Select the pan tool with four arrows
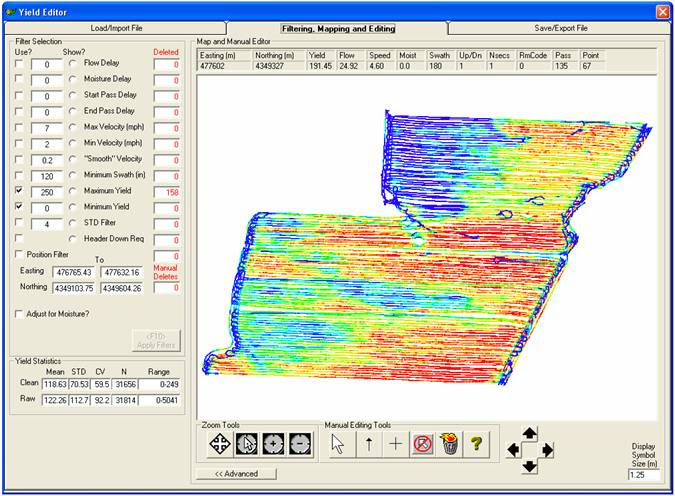The height and width of the screenshot is (496, 675). tap(218, 445)
